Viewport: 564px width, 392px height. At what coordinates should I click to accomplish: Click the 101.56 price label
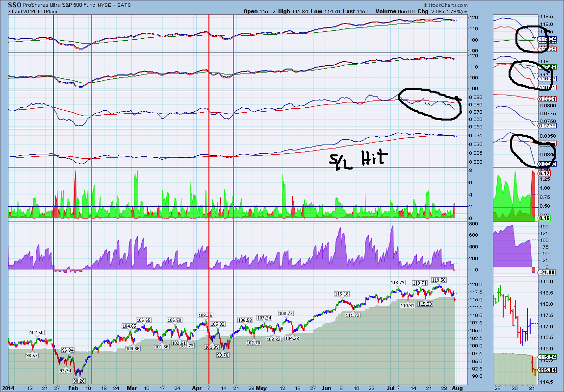[x=161, y=347]
